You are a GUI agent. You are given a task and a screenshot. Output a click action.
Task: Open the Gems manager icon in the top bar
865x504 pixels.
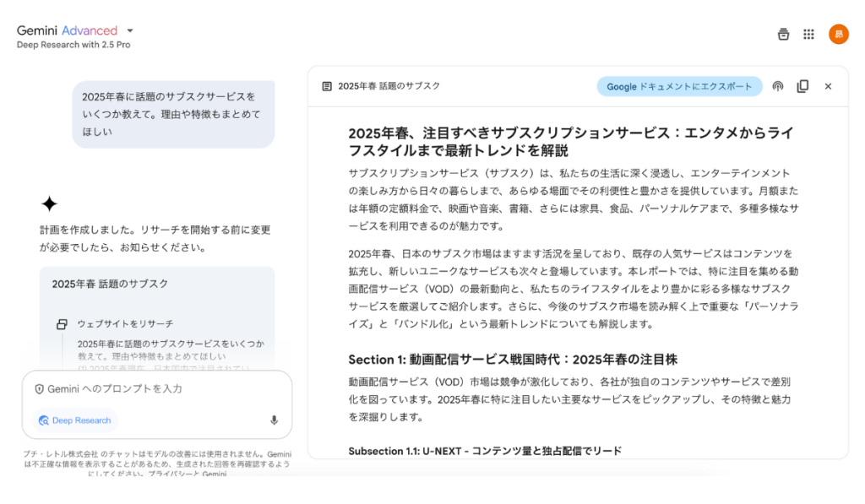[x=783, y=34]
